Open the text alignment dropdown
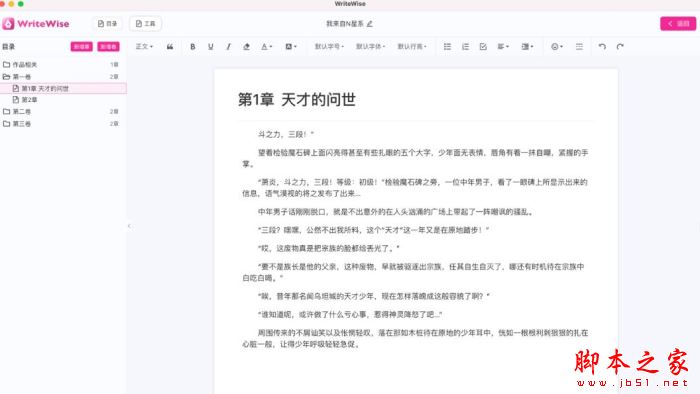The width and height of the screenshot is (700, 394). point(503,46)
